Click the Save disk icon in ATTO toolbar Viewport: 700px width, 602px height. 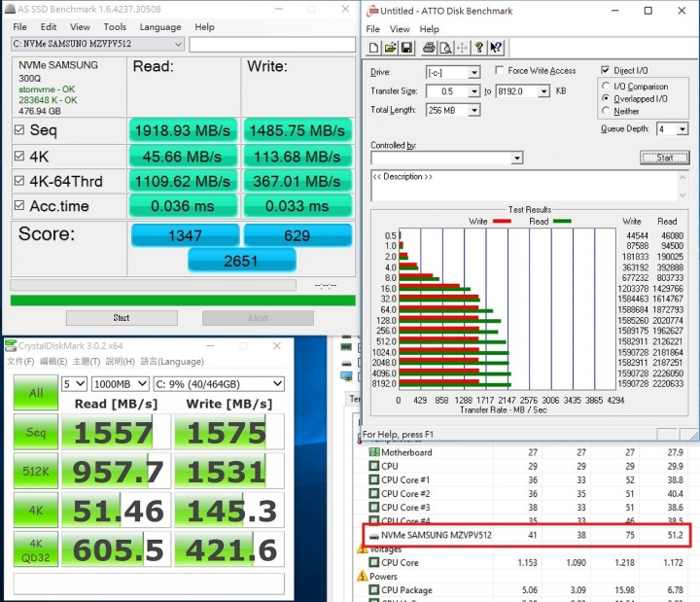[x=405, y=48]
